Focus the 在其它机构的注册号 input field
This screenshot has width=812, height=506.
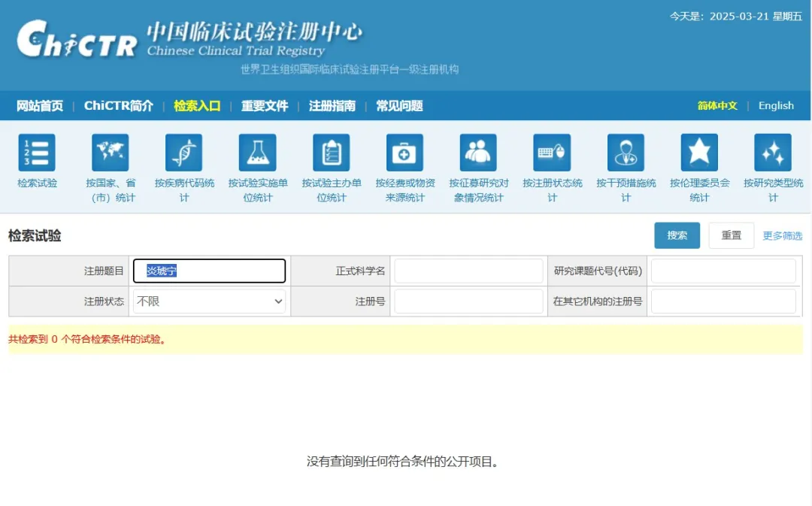click(x=723, y=301)
